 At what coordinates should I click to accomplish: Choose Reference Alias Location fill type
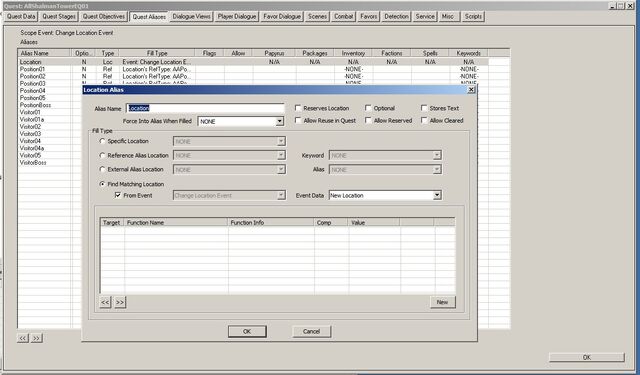pyautogui.click(x=102, y=155)
